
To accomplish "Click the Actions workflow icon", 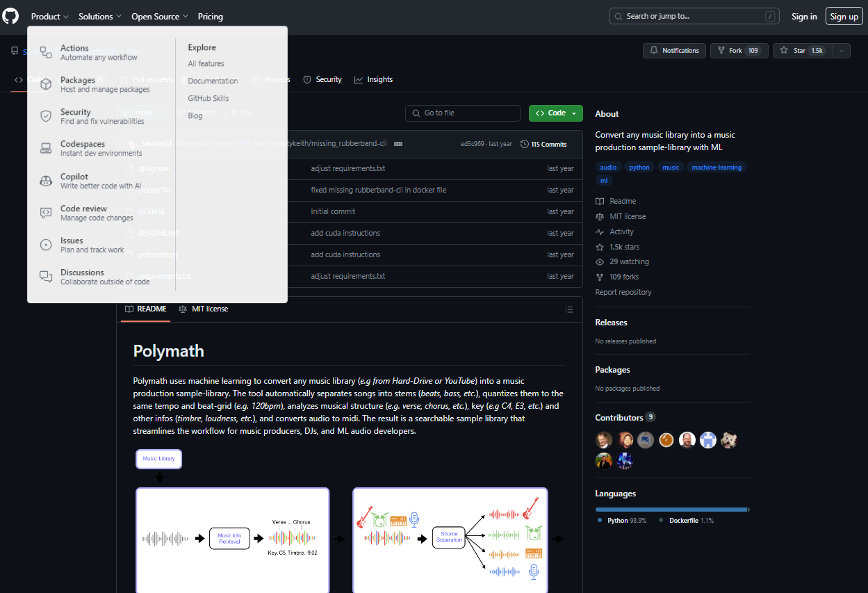I will (x=46, y=52).
